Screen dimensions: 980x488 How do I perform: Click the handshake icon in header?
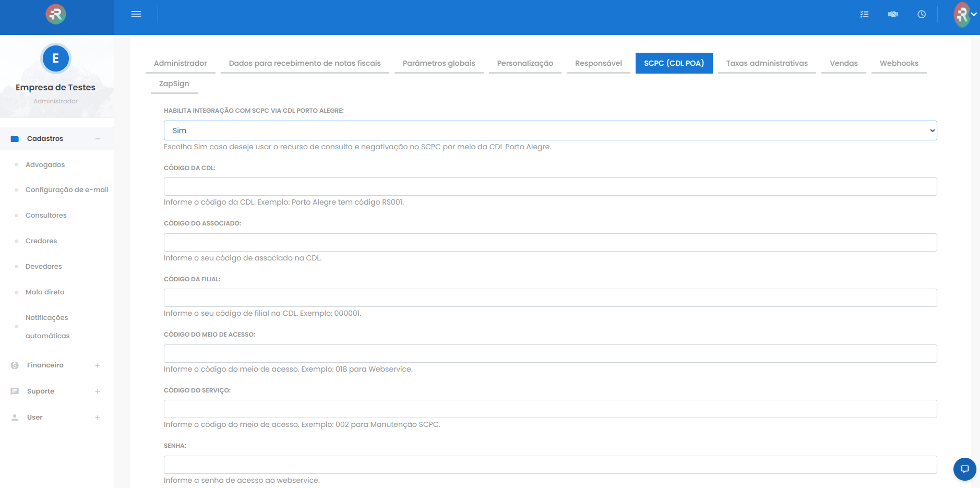point(893,14)
